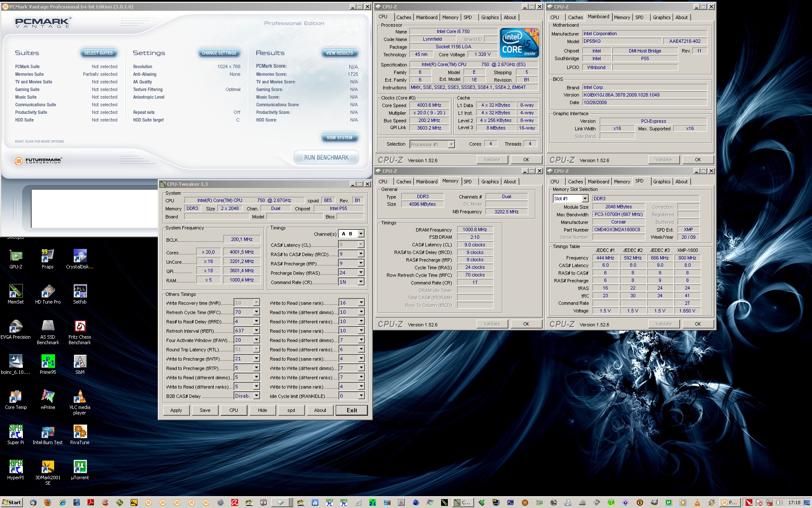Open the Channel(s) A B dropdown
This screenshot has height=508, width=812.
click(x=361, y=234)
